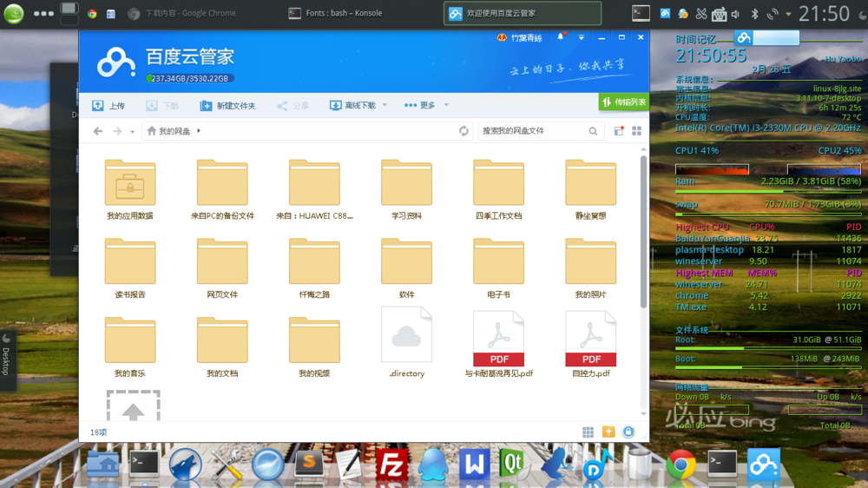Launch Qt Linguist from the dock
This screenshot has width=868, height=488.
coord(512,465)
